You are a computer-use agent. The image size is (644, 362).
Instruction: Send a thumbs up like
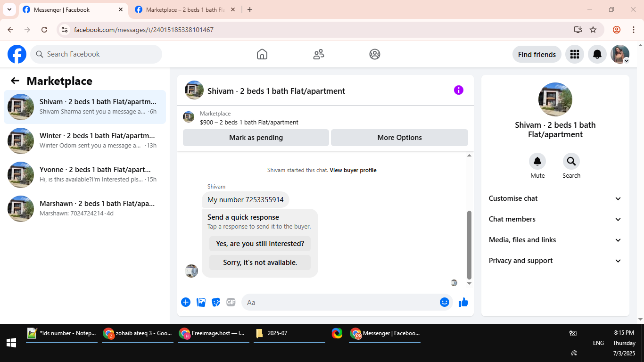pos(463,302)
